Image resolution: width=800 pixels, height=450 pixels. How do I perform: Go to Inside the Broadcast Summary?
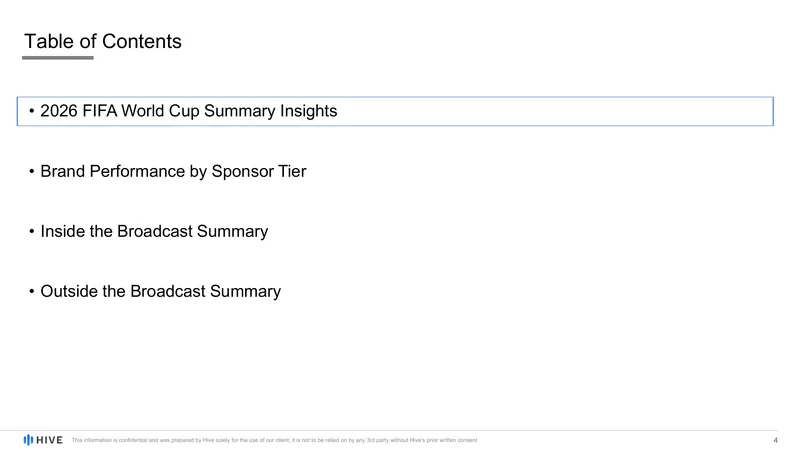[x=154, y=231]
